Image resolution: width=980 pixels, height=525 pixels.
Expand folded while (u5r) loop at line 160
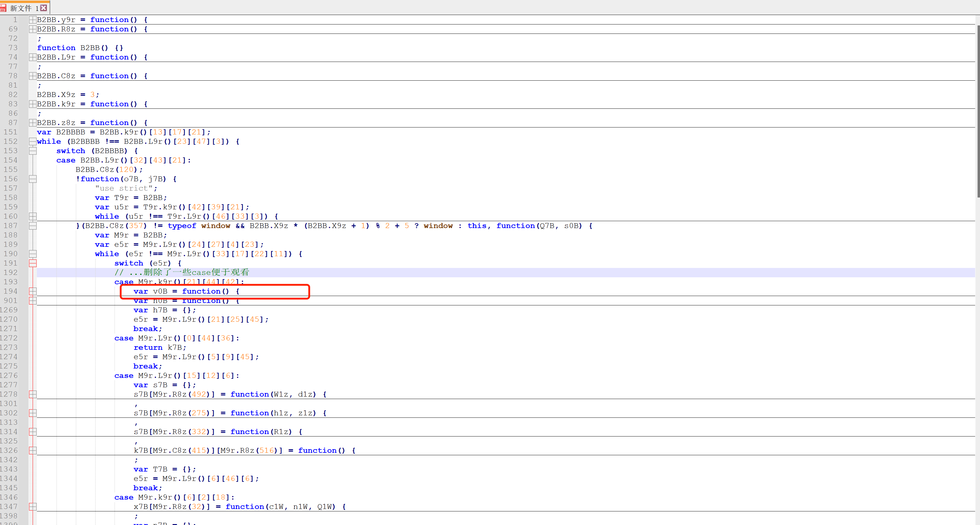click(33, 216)
